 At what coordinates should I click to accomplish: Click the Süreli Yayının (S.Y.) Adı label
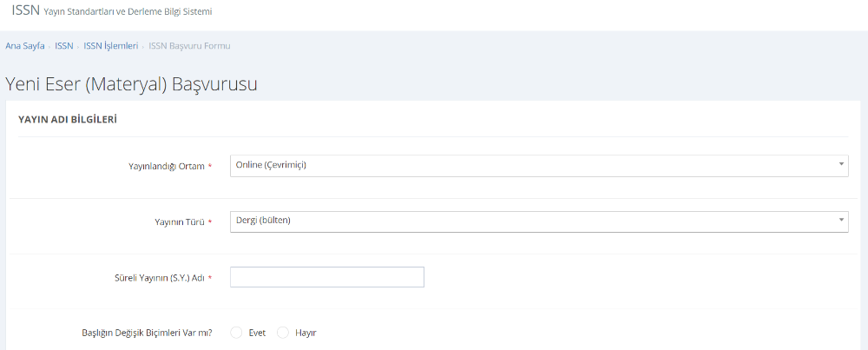pyautogui.click(x=154, y=278)
